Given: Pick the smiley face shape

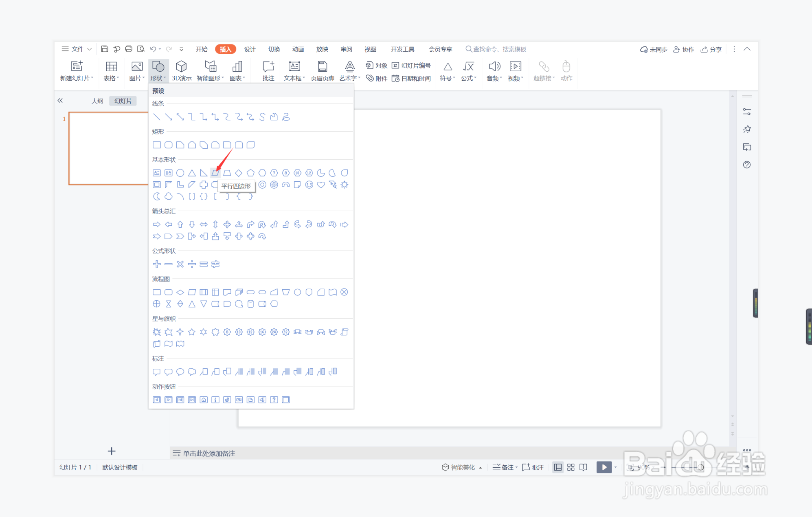Looking at the screenshot, I should click(x=309, y=185).
